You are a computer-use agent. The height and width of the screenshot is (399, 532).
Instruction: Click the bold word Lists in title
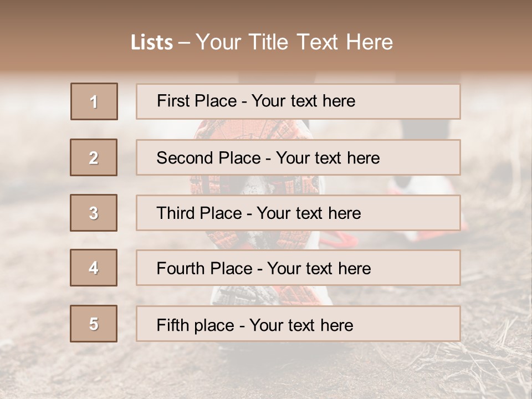(151, 42)
